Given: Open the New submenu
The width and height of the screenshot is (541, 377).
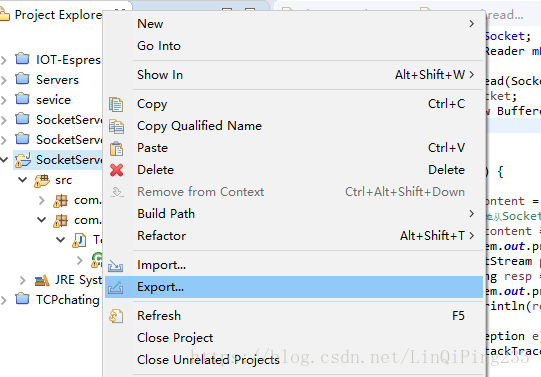Looking at the screenshot, I should coord(294,24).
